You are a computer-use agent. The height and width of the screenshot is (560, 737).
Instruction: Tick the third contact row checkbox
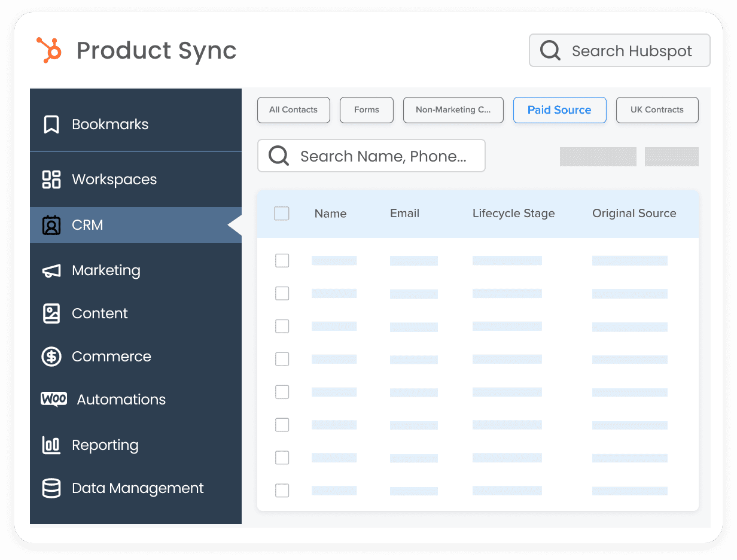click(x=282, y=326)
